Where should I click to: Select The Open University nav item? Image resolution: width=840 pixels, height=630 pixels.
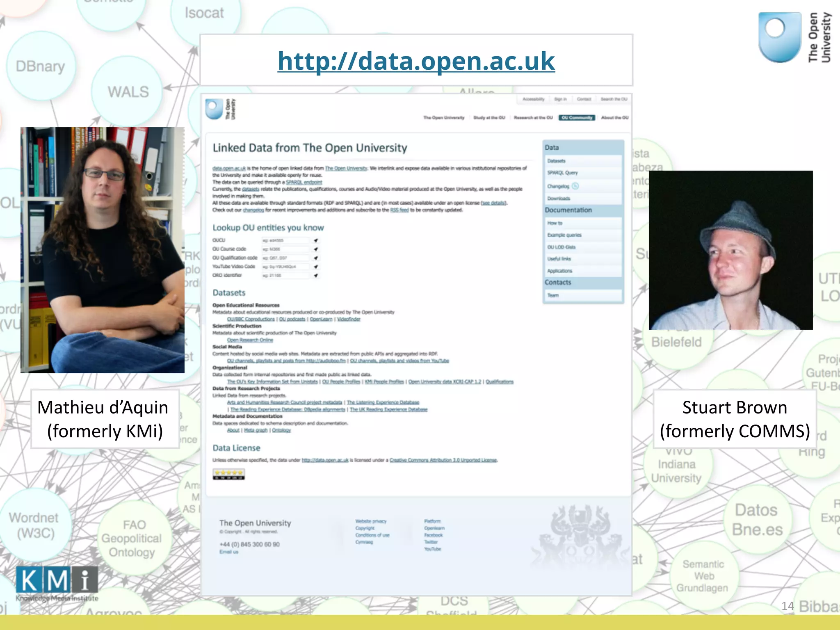click(444, 118)
